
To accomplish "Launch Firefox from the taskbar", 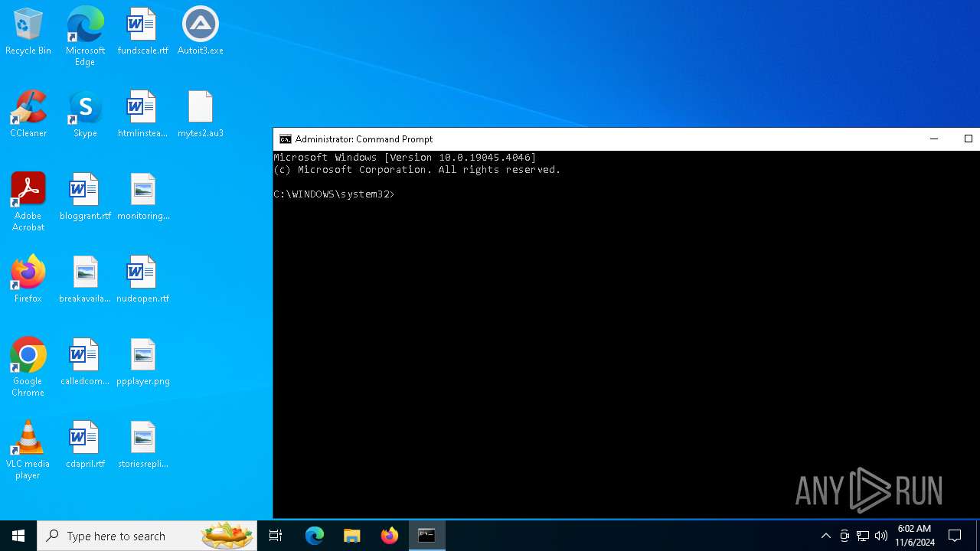I will click(390, 536).
